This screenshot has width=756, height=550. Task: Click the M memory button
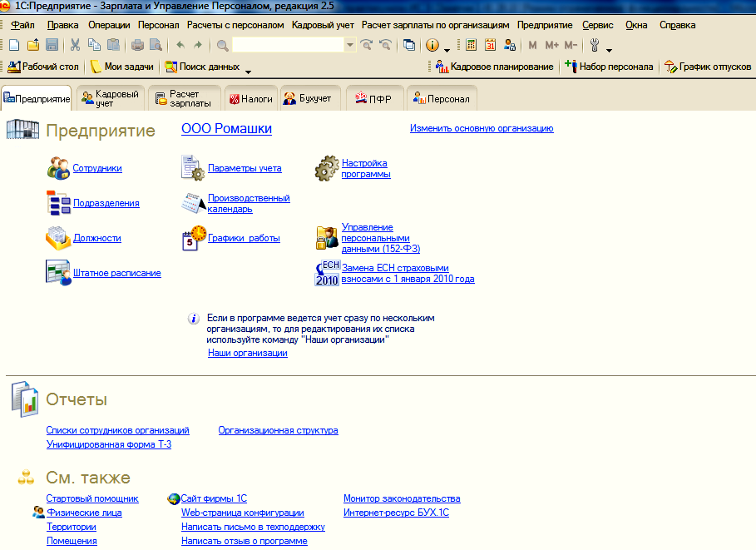(x=533, y=45)
